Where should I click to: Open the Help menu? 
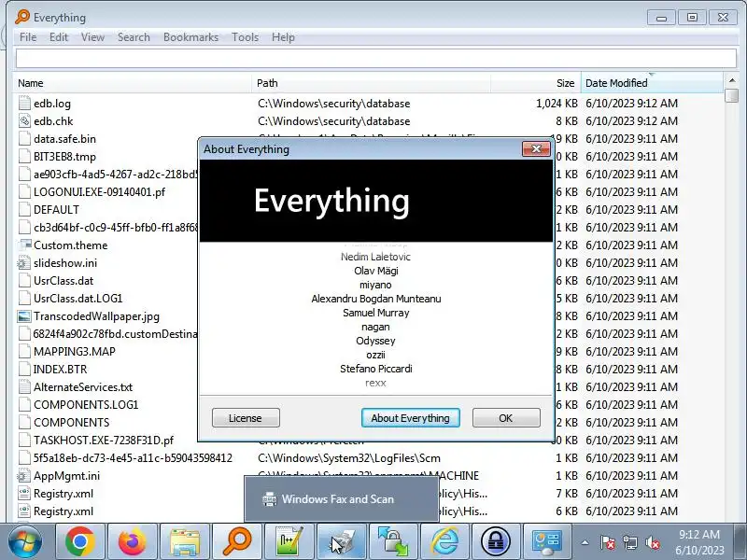tap(283, 37)
